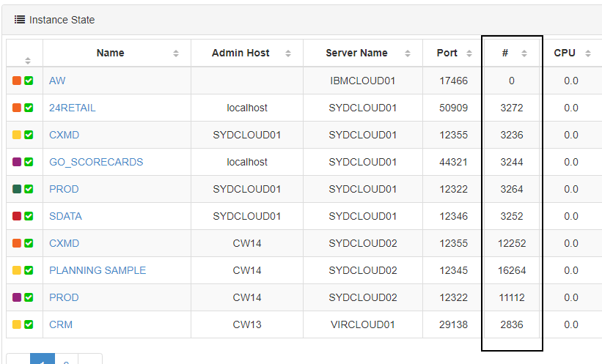The width and height of the screenshot is (602, 364).
Task: Toggle the green checkbox for PLANNING SAMPLE
Action: click(29, 270)
